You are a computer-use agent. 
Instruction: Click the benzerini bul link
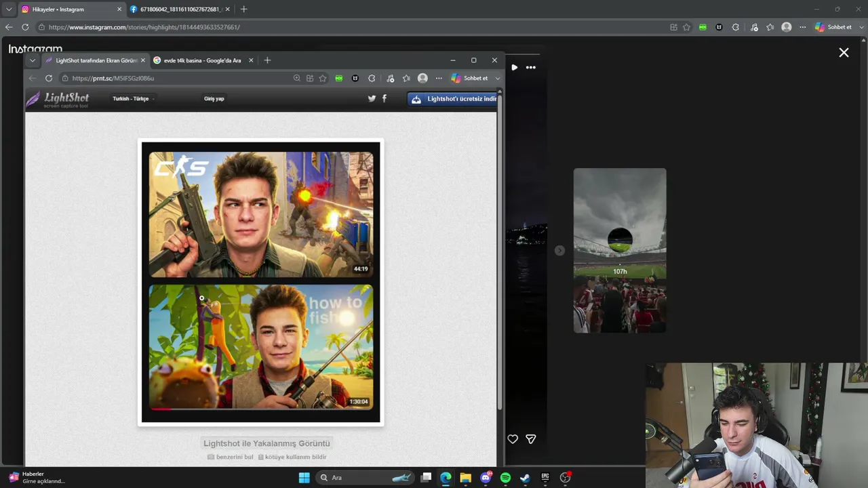(231, 457)
